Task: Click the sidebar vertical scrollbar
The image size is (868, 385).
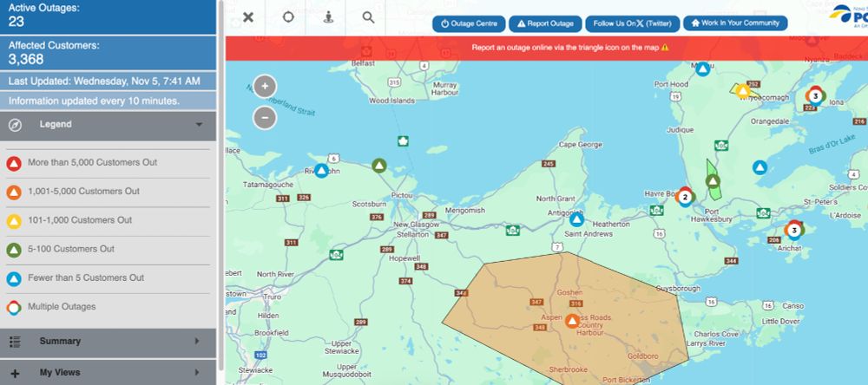Action: click(x=220, y=186)
